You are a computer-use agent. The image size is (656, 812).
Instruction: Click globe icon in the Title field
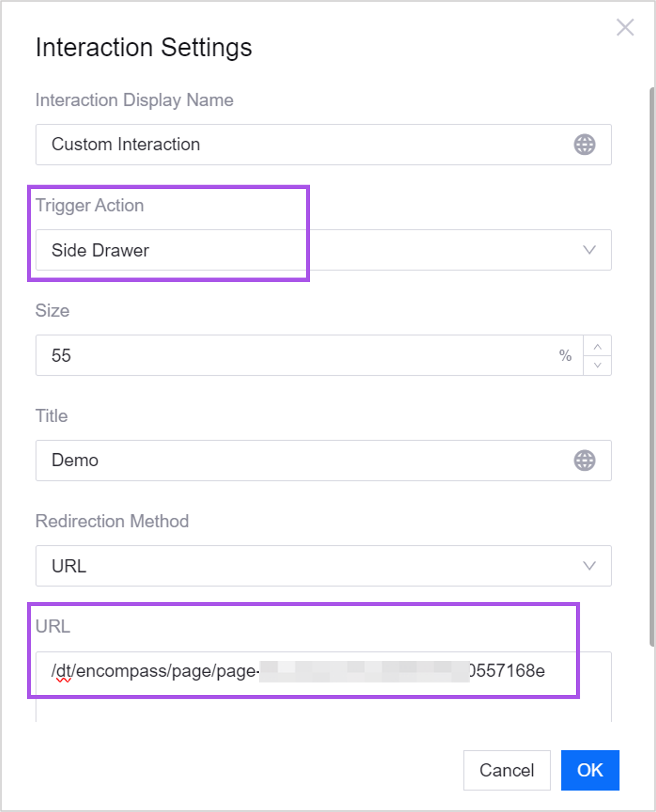585,460
